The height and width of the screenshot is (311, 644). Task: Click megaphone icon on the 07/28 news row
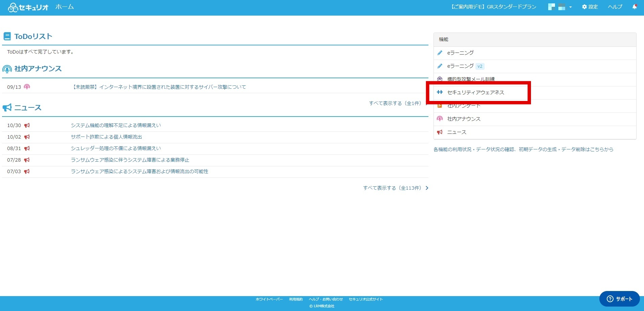point(27,160)
